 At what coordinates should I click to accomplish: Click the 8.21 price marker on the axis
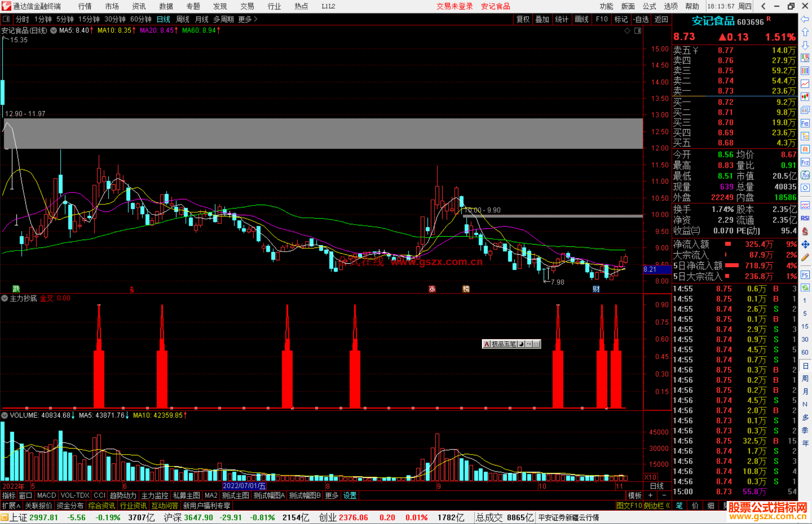[657, 269]
